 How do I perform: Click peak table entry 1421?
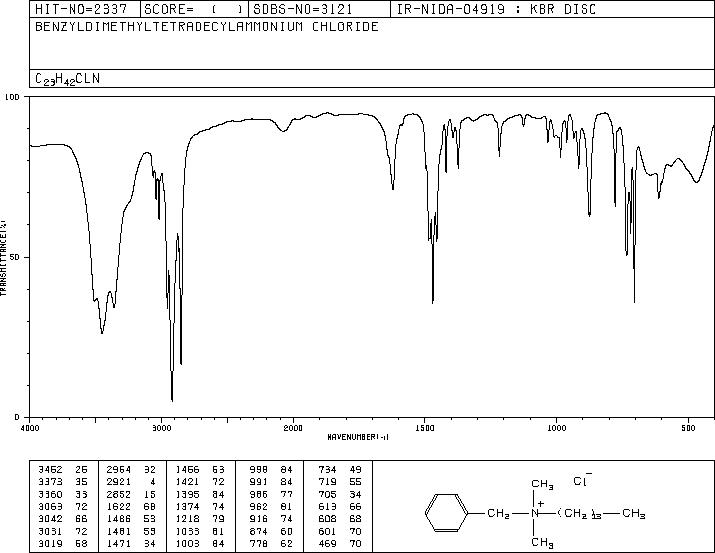(187, 482)
